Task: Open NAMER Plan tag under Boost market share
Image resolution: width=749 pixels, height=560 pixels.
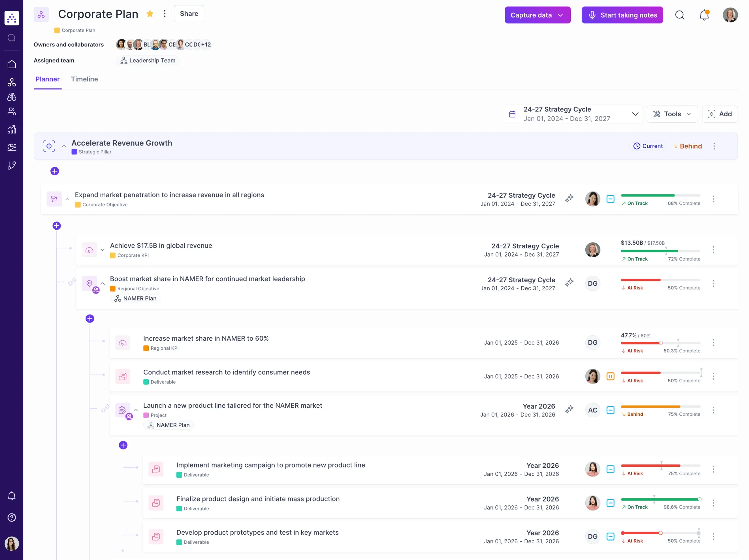Action: [135, 299]
